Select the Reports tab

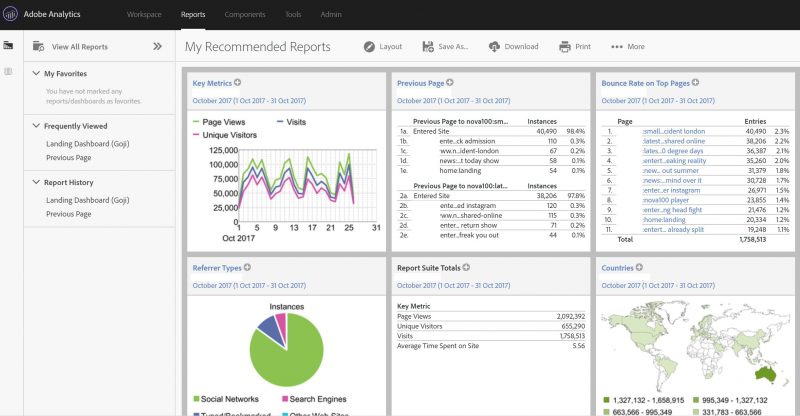tap(193, 14)
